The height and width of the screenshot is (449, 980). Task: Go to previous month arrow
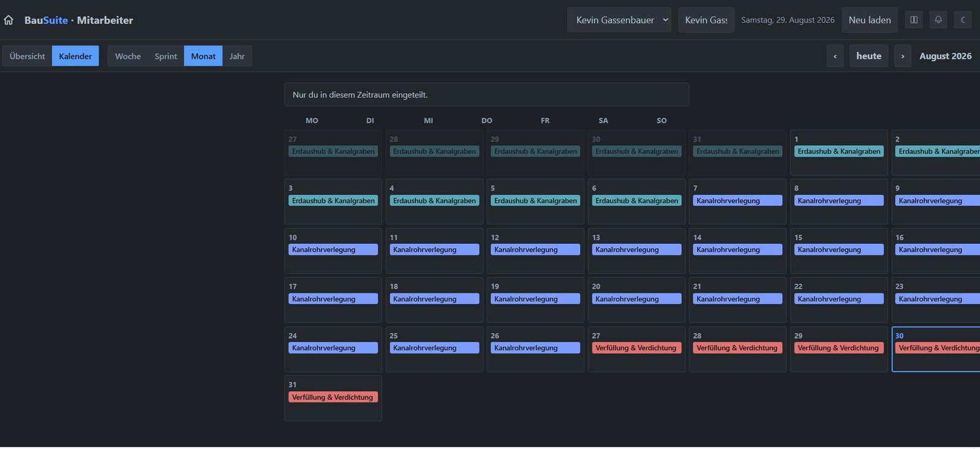click(x=835, y=56)
